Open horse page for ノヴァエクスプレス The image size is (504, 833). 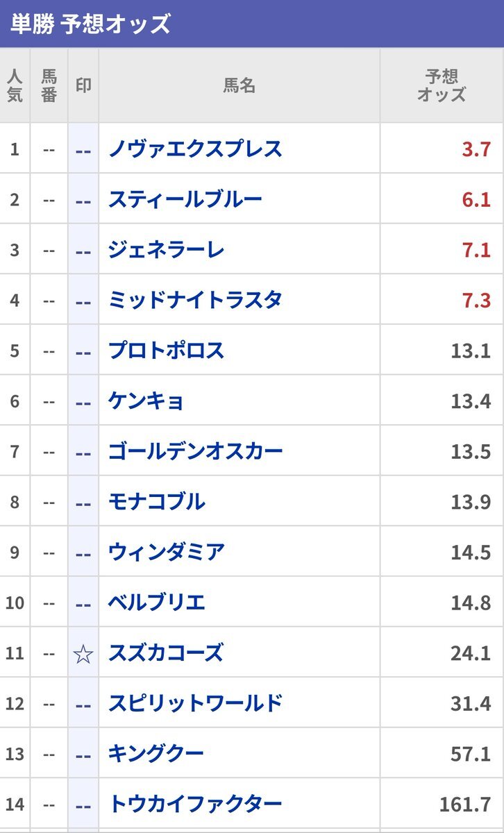click(x=195, y=149)
